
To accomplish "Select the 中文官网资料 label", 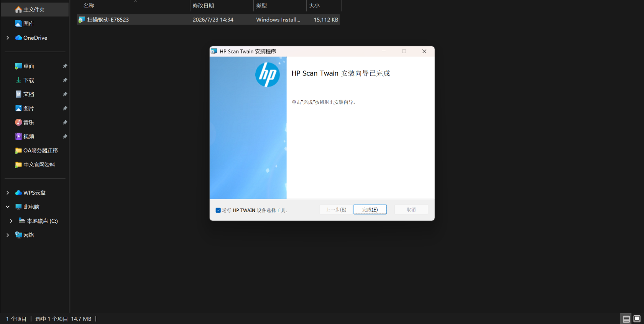I will click(x=39, y=165).
